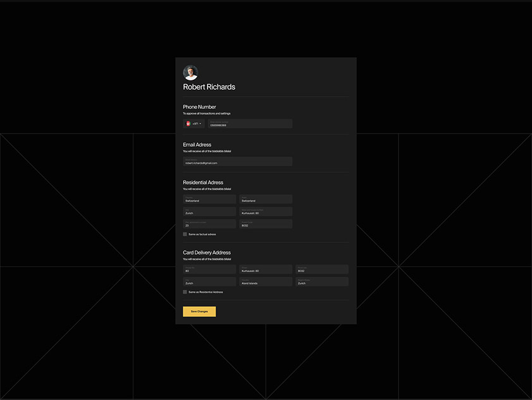This screenshot has height=400, width=532.
Task: Click the UAE flag icon in phone selector
Action: click(x=188, y=123)
